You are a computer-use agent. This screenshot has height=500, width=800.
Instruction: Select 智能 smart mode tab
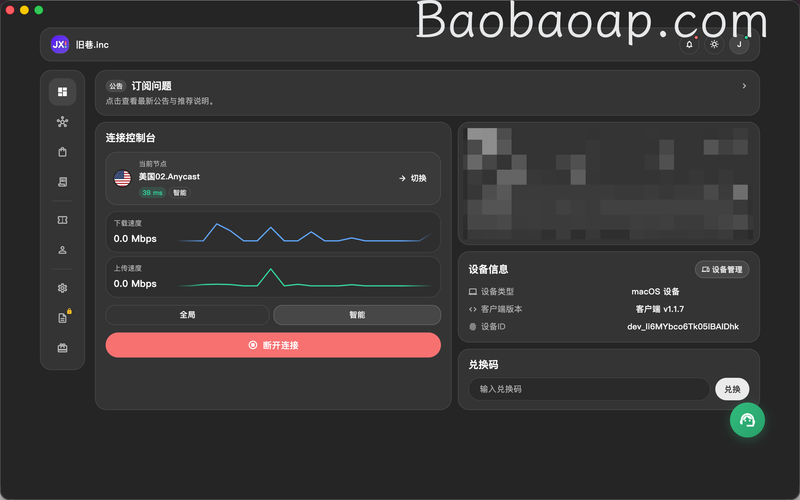click(357, 315)
